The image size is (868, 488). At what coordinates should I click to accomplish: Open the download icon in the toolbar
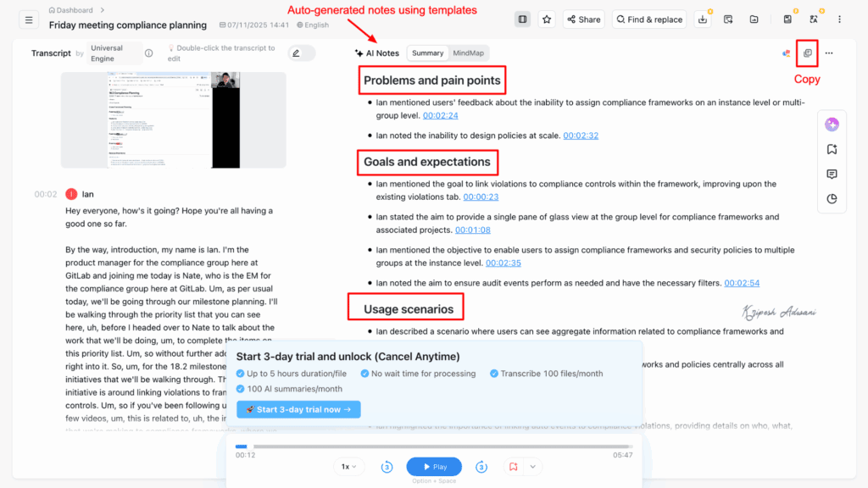(x=703, y=19)
